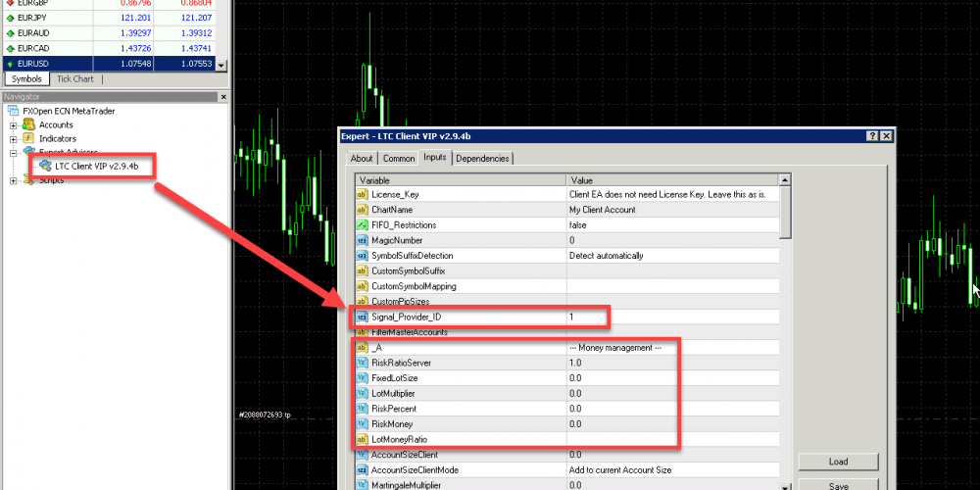Click the MartingaleMultiplier variable name
980x490 pixels.
(x=407, y=485)
